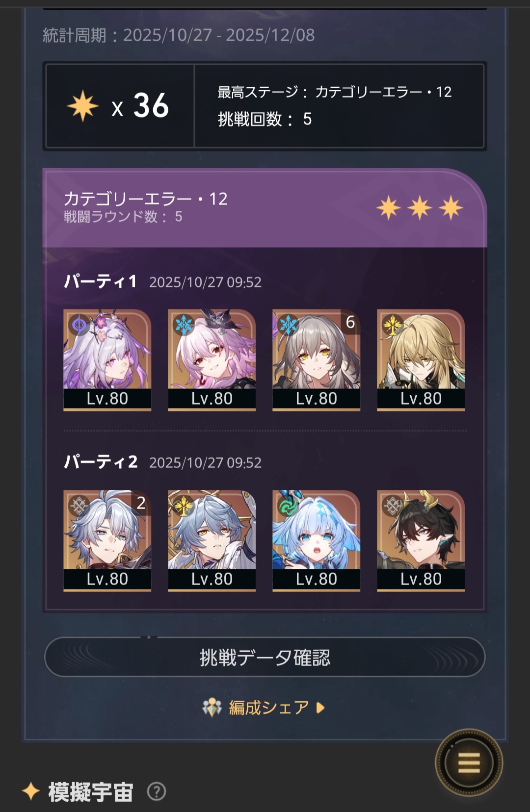Click the 挑戦データ確認 button
Screen dimensions: 530x812
[265, 657]
